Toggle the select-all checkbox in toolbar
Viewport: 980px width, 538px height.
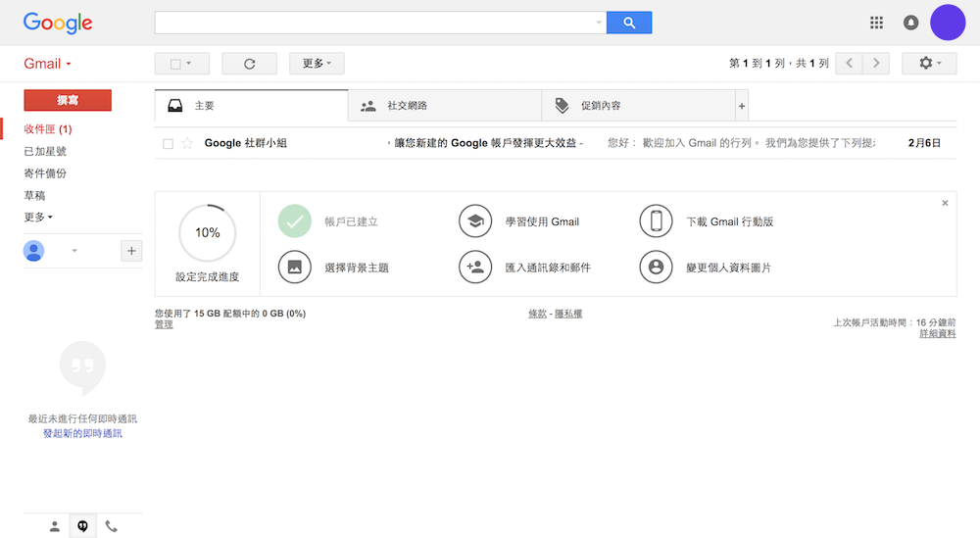(176, 64)
